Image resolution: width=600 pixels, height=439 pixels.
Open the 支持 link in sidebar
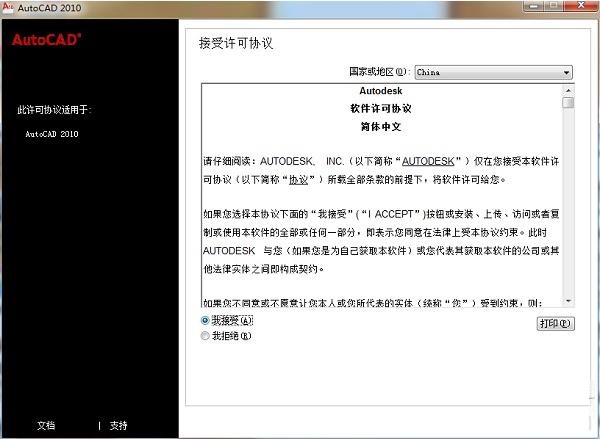(x=118, y=425)
